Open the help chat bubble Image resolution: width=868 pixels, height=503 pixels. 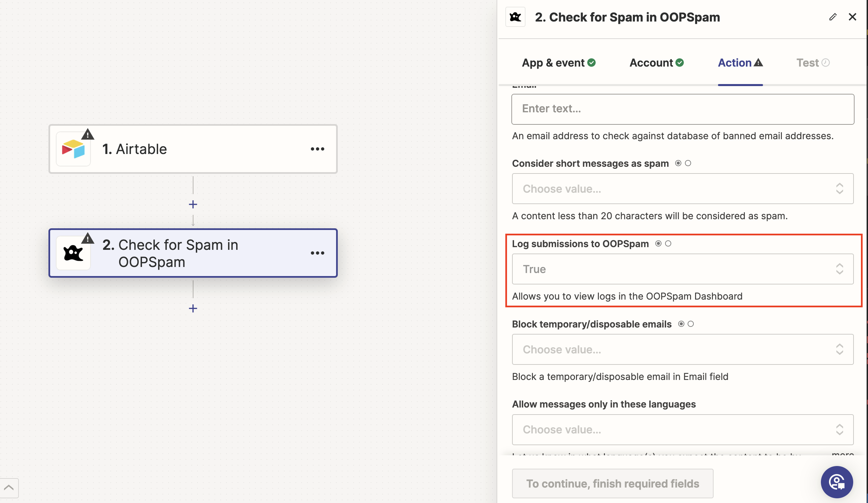point(837,482)
